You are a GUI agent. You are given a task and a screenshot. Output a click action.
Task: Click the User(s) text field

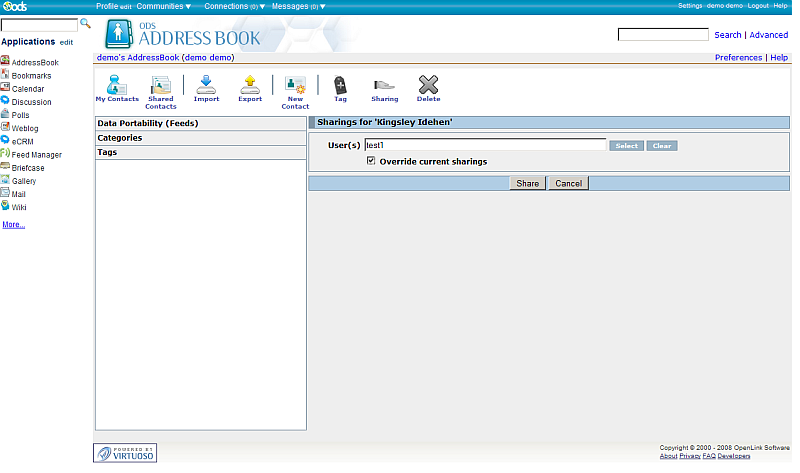[485, 145]
